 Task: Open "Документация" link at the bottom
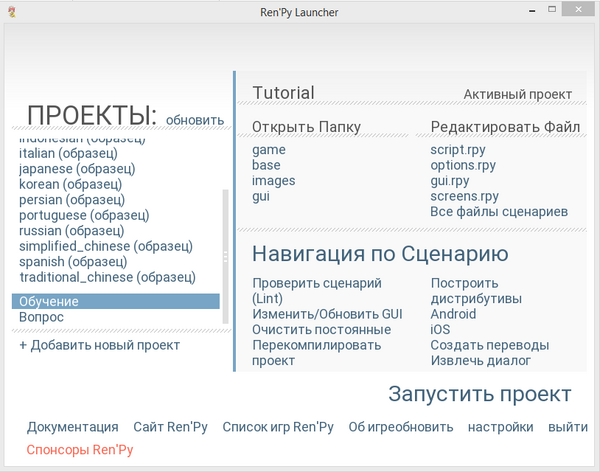pos(72,427)
